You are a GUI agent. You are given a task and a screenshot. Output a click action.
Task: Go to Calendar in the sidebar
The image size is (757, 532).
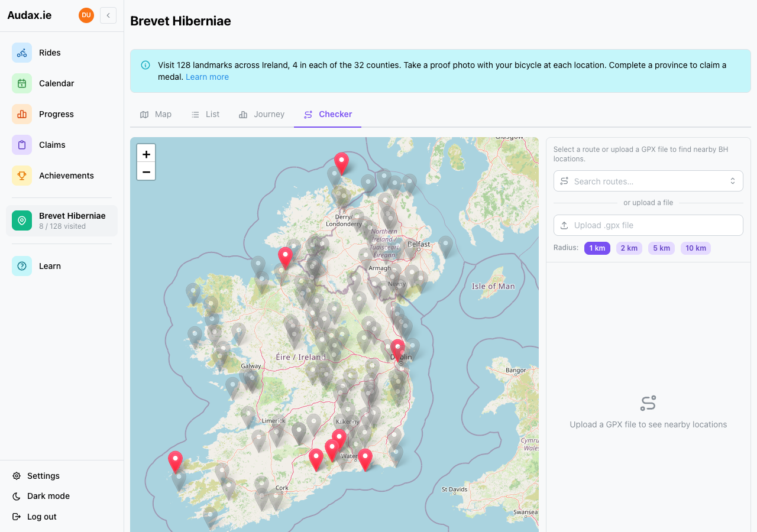click(x=62, y=83)
